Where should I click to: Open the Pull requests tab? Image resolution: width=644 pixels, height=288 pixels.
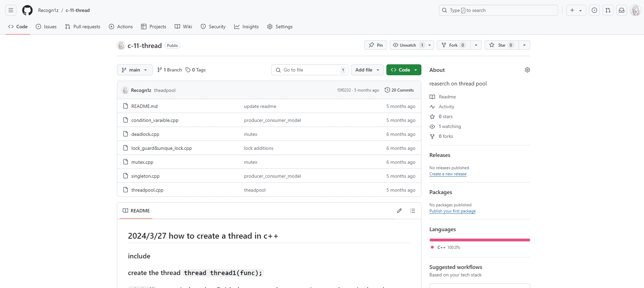[x=83, y=27]
